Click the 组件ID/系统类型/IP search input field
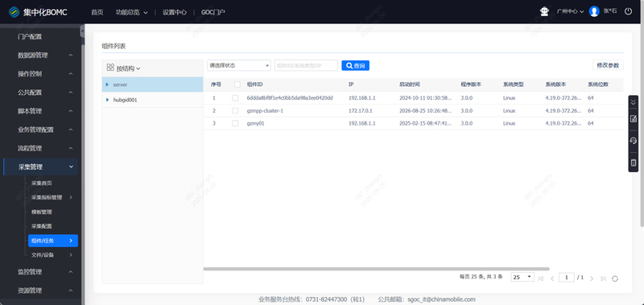 (306, 65)
